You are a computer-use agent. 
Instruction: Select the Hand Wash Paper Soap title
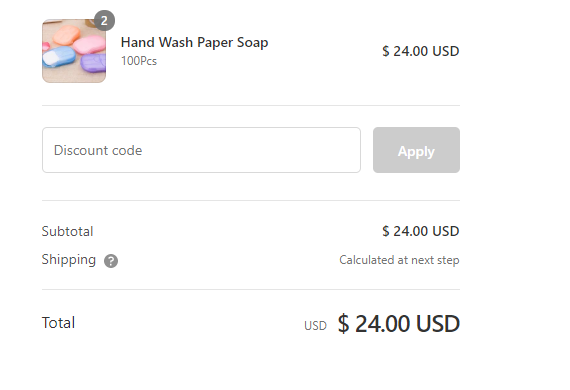coord(194,43)
